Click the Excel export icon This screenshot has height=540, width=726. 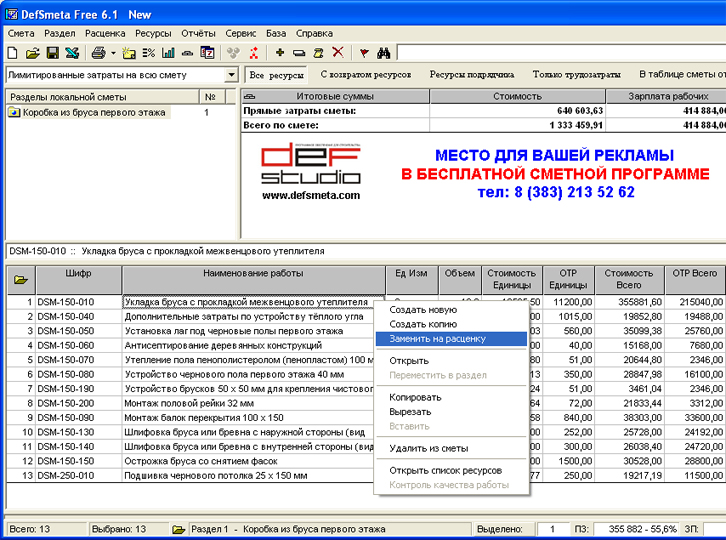tap(72, 52)
